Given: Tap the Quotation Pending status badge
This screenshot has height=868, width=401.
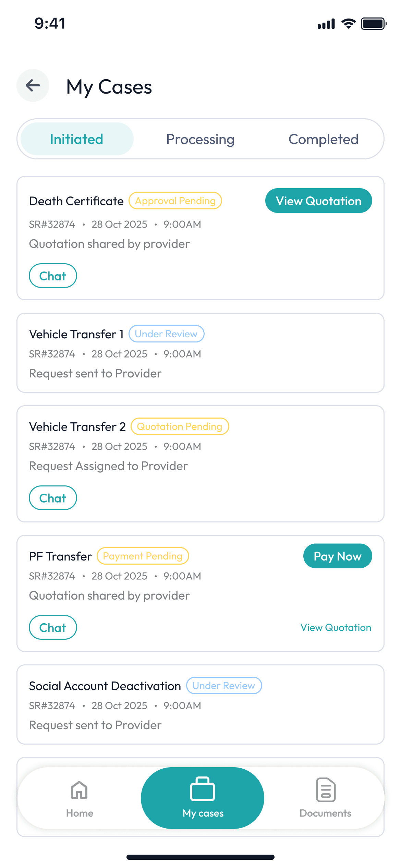Looking at the screenshot, I should point(180,426).
